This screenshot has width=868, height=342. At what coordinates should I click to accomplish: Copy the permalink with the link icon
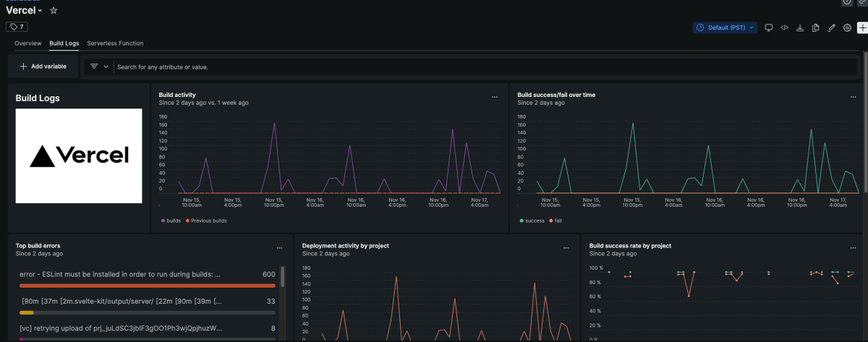pos(863,2)
